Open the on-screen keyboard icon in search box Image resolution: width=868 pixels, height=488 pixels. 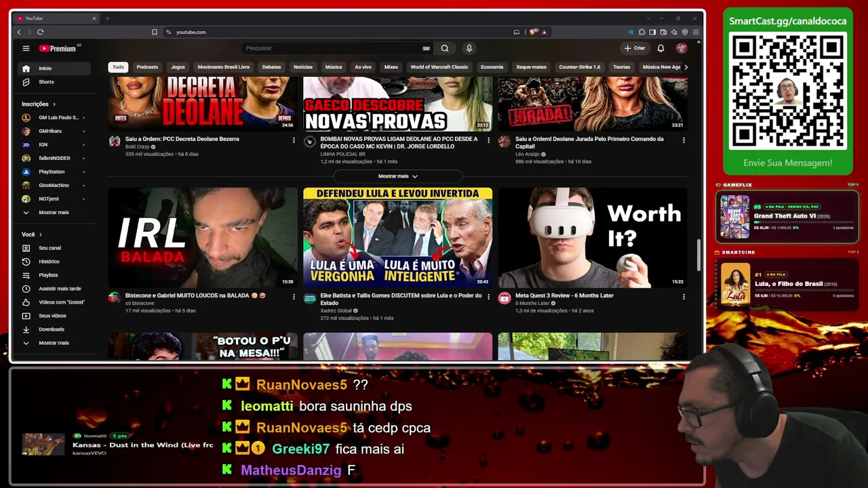[x=426, y=48]
